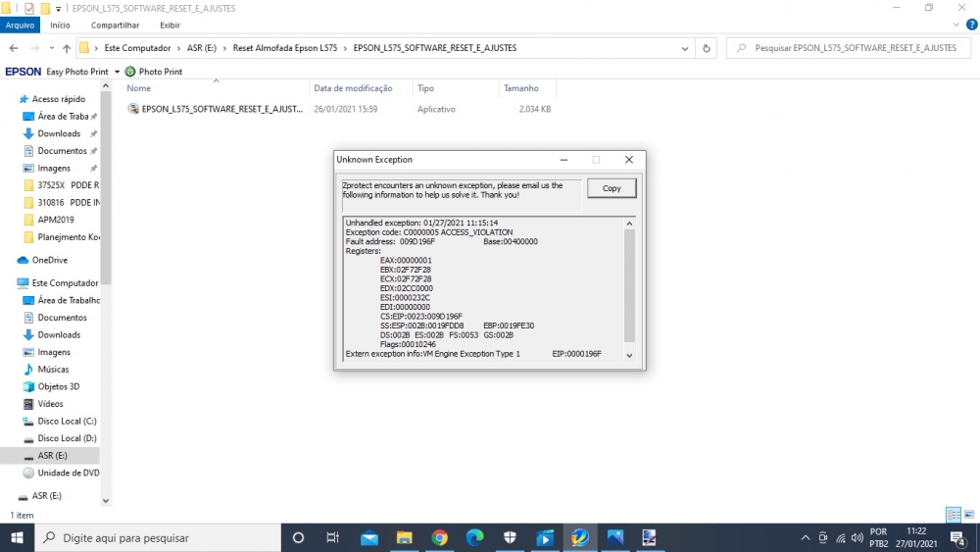
Task: Open recent locations dropdown arrow
Action: point(51,48)
